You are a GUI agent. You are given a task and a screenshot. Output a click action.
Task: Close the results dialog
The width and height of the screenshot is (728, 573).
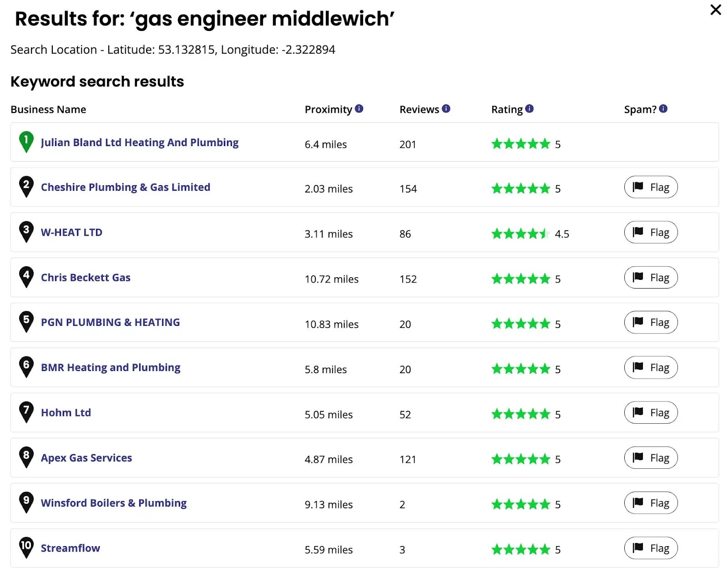[x=715, y=10]
